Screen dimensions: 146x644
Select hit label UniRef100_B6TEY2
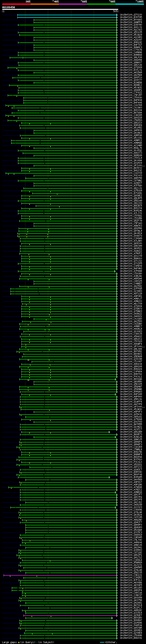pos(131,168)
